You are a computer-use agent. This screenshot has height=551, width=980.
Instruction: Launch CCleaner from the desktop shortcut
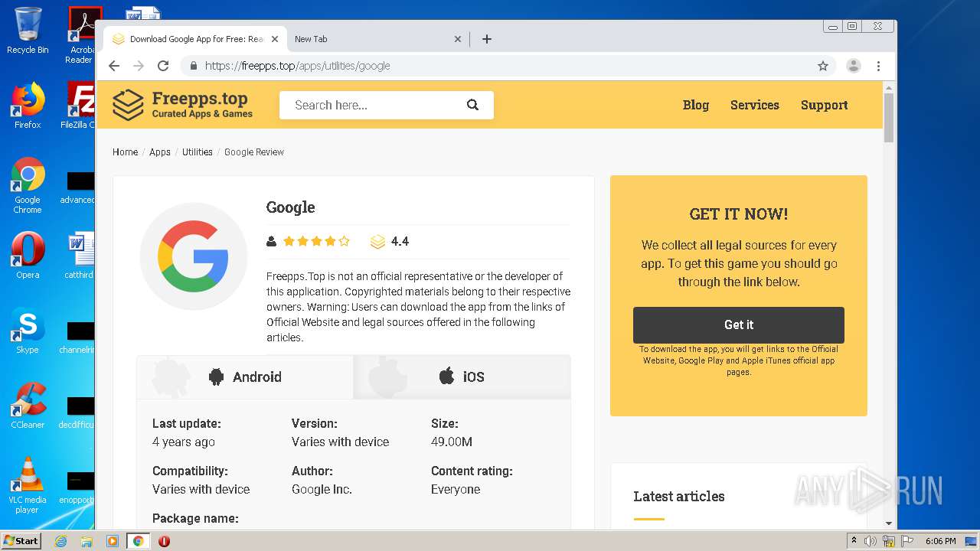click(x=28, y=405)
